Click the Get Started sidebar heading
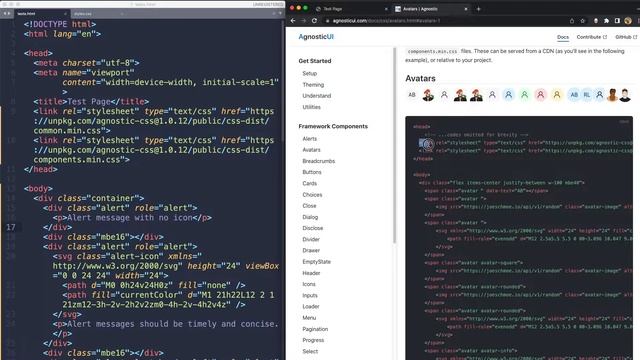The width and height of the screenshot is (640, 360). (x=315, y=61)
